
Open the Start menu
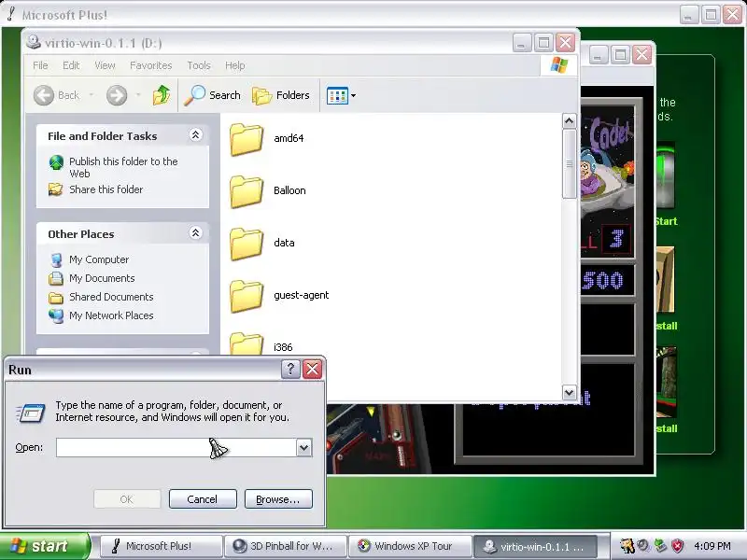tap(45, 546)
